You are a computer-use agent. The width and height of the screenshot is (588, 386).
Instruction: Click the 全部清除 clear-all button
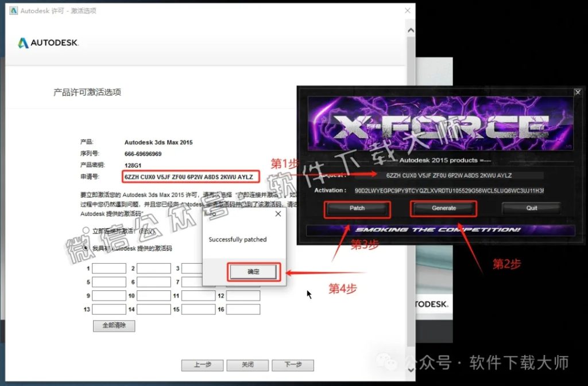(113, 326)
